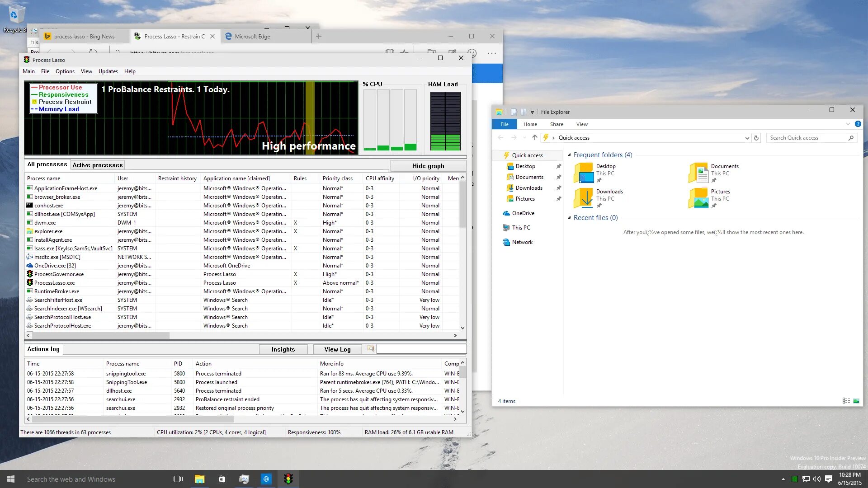Click the Quick access pin icon for Downloads
Viewport: 868px width, 488px height.
559,188
